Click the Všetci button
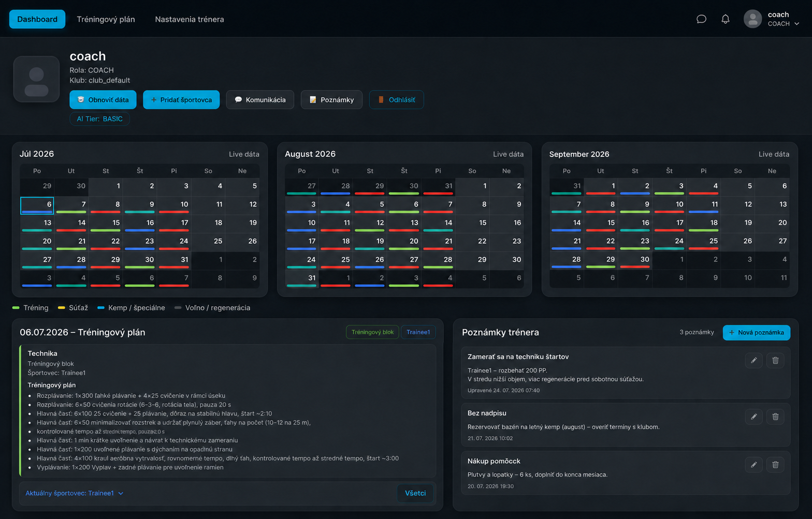This screenshot has width=812, height=519. click(x=415, y=493)
